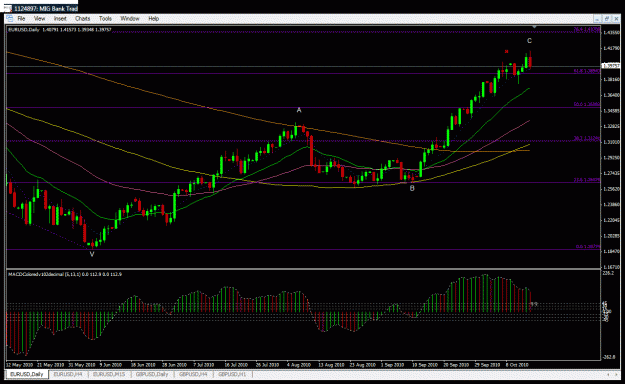Click the 0.0 Fibonacci level label

point(588,246)
